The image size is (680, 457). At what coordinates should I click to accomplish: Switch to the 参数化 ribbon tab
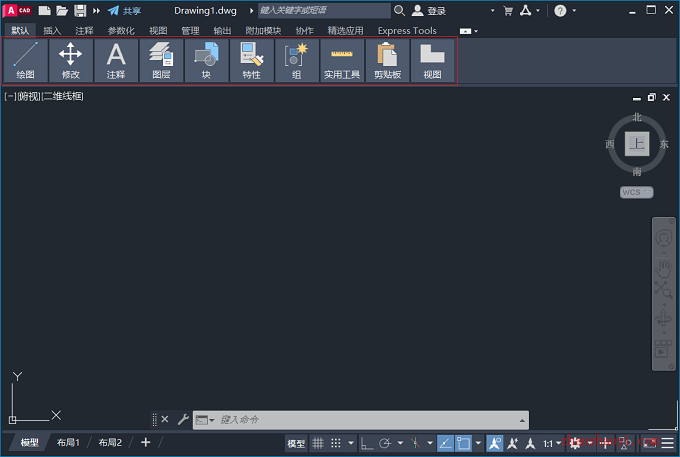[x=121, y=31]
